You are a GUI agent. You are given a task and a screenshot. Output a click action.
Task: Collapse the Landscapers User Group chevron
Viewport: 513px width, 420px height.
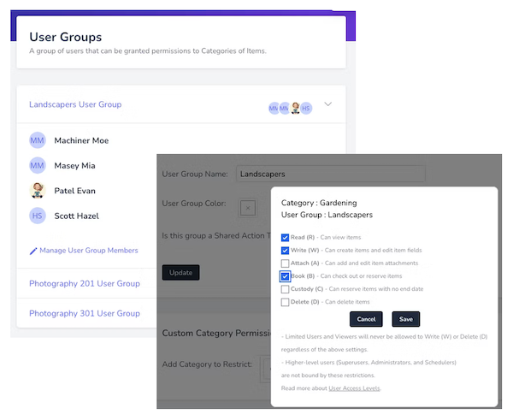coord(328,104)
